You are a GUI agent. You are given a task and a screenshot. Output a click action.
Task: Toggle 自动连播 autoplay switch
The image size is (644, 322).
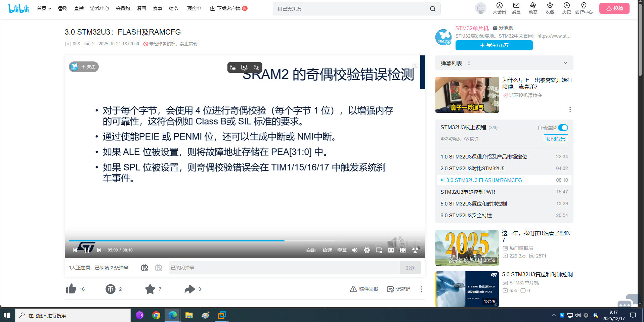tap(563, 128)
